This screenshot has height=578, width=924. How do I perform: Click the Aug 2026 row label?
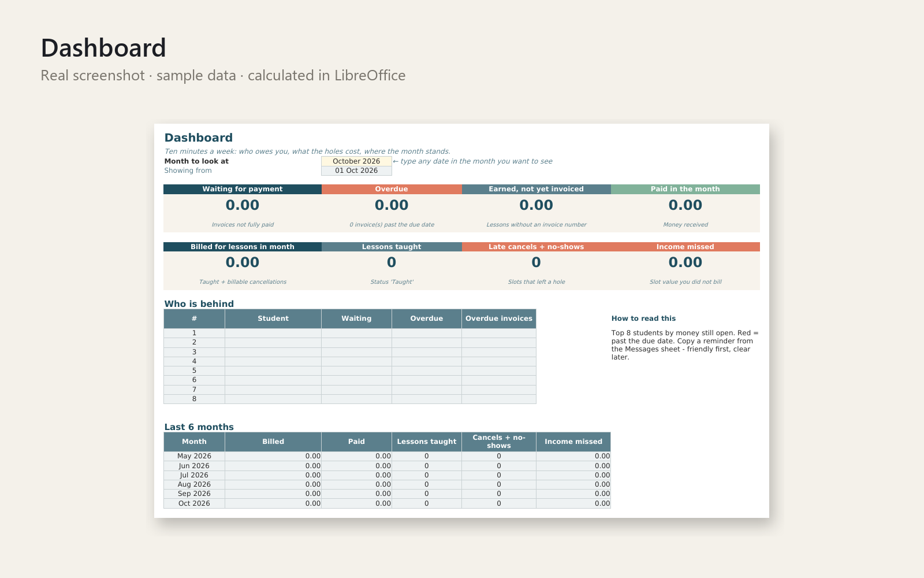pyautogui.click(x=194, y=484)
